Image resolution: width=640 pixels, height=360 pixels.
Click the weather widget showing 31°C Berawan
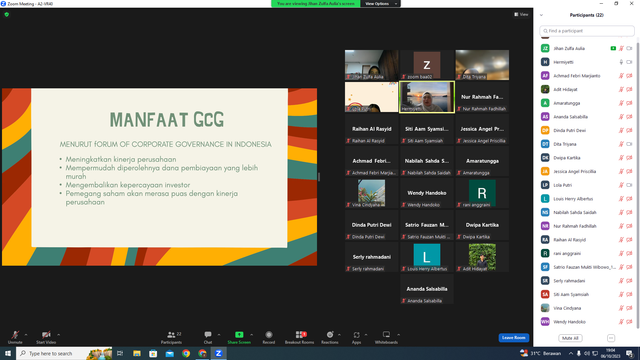coord(541,353)
